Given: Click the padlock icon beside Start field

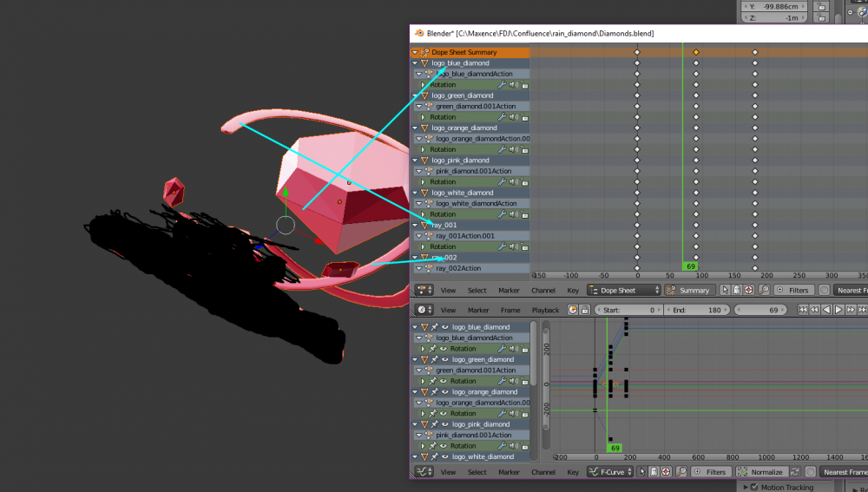Looking at the screenshot, I should point(584,310).
